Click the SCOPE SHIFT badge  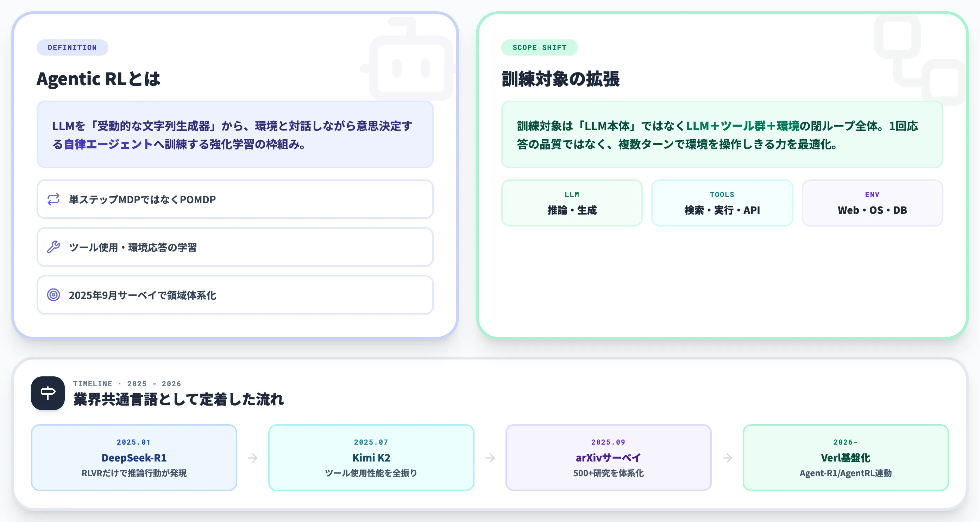click(539, 47)
